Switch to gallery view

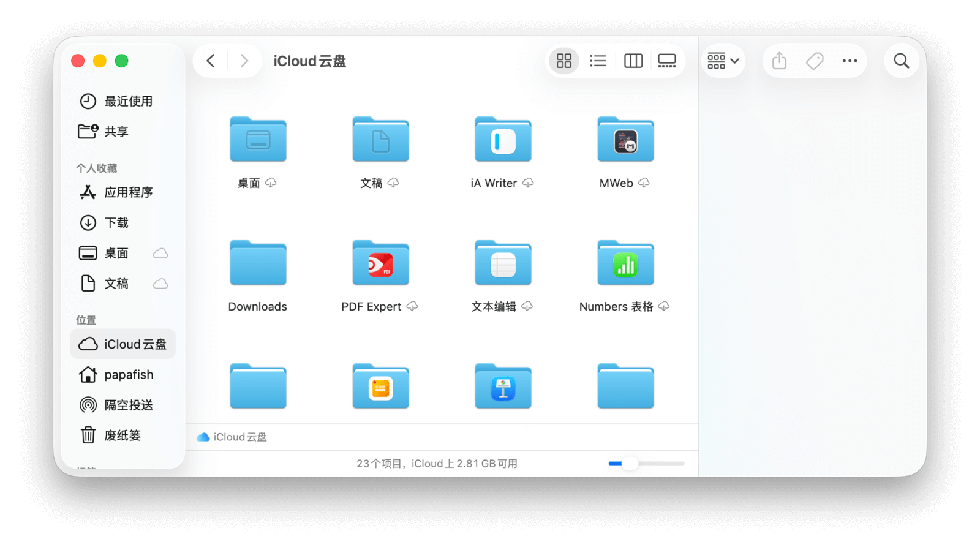666,61
